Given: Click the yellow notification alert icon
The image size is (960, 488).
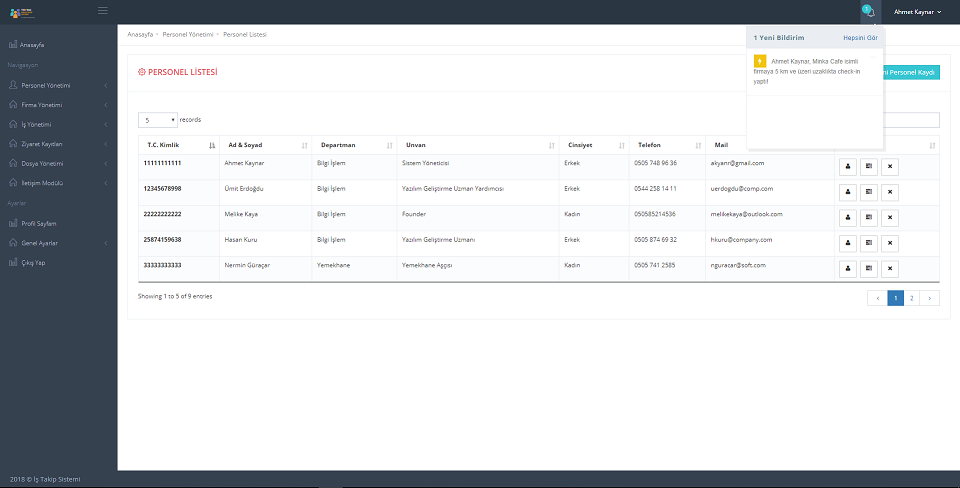Looking at the screenshot, I should [x=760, y=61].
